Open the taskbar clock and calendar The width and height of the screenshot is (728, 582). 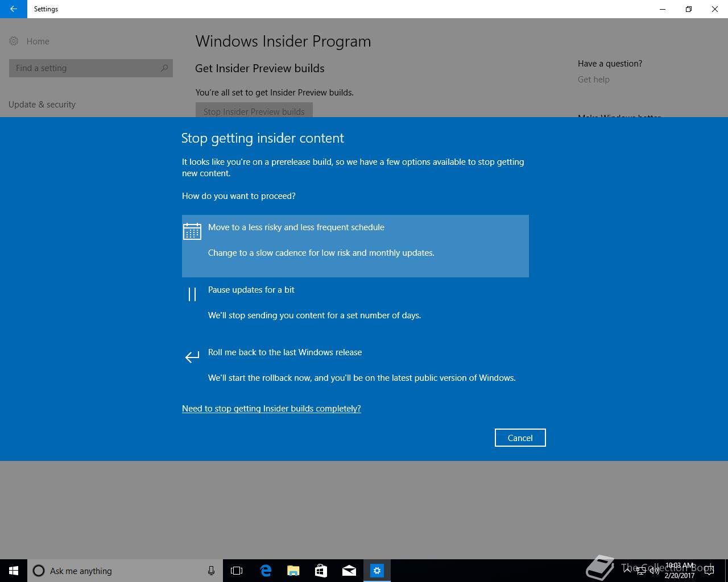click(680, 571)
